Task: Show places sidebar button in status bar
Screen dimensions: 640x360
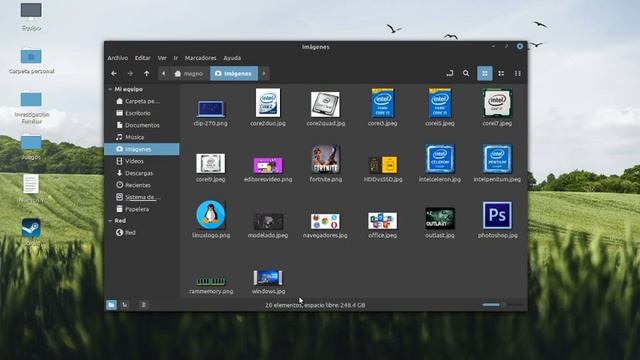Action: pyautogui.click(x=111, y=305)
